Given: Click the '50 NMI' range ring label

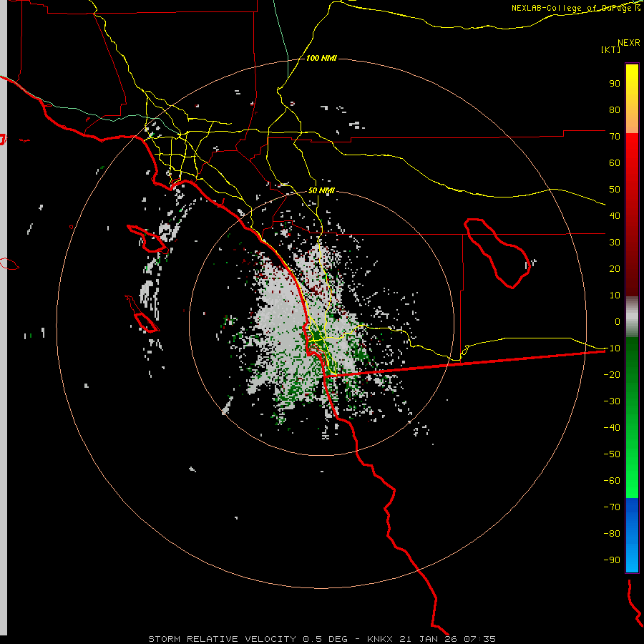Looking at the screenshot, I should pos(321,190).
